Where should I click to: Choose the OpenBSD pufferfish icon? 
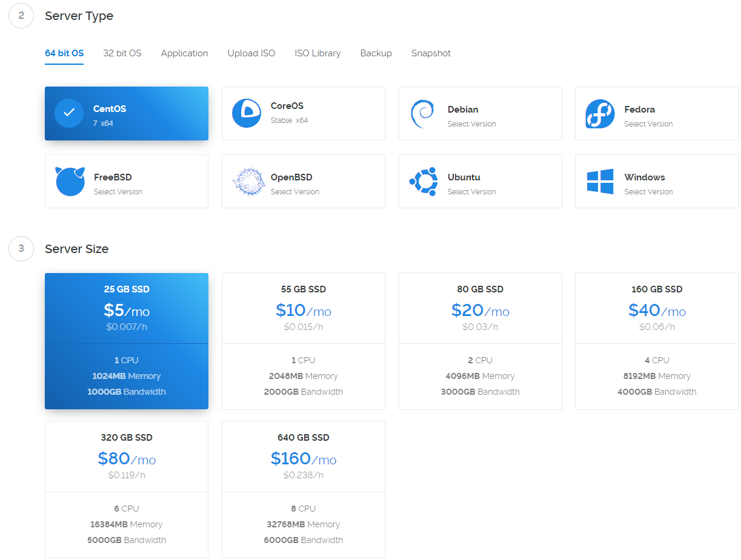click(x=247, y=181)
